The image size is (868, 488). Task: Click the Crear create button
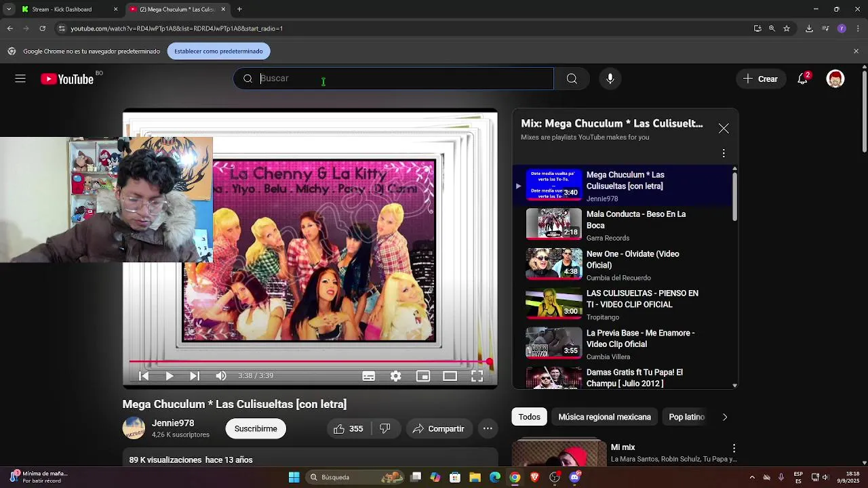[x=760, y=79]
